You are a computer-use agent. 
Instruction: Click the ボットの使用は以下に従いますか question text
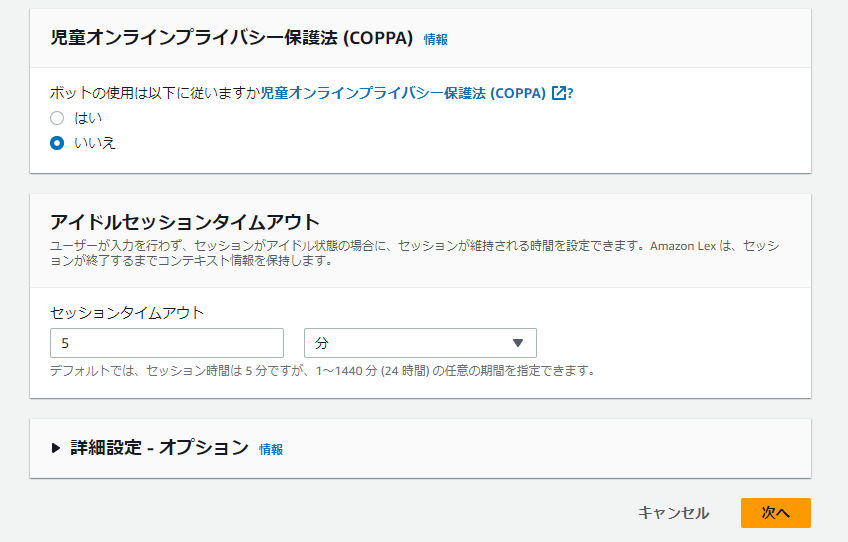(x=155, y=93)
